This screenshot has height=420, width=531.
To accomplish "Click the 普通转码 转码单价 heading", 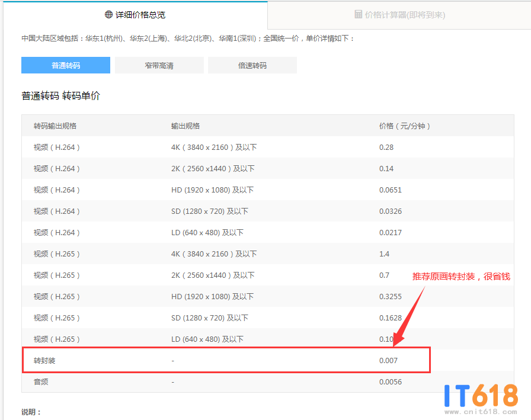I will click(60, 95).
